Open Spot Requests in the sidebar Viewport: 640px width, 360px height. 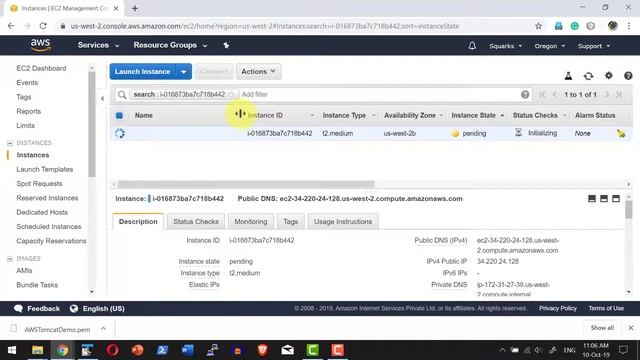tap(39, 184)
